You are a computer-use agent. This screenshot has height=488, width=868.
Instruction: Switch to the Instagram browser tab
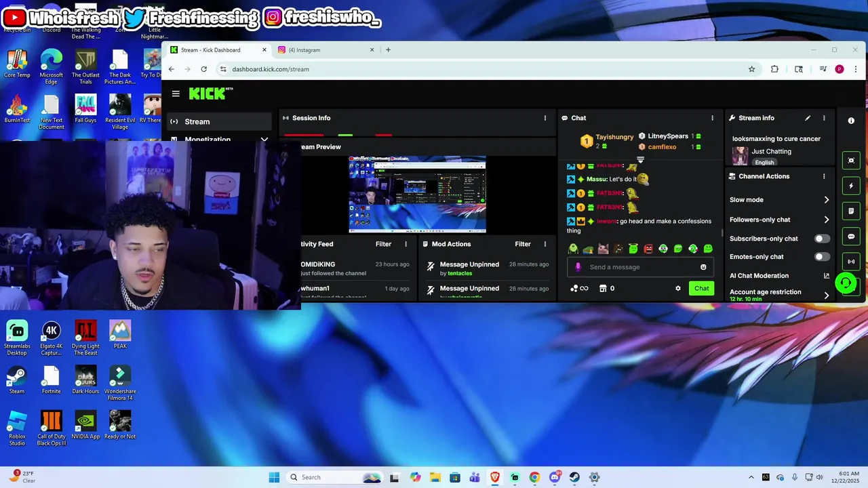[x=324, y=50]
